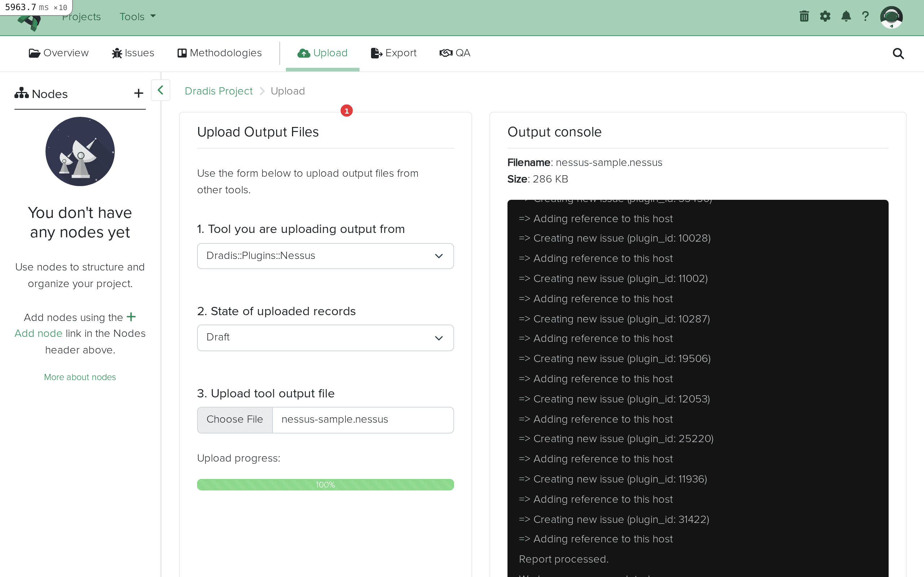Open notifications via the bell icon
The image size is (924, 577).
(846, 16)
